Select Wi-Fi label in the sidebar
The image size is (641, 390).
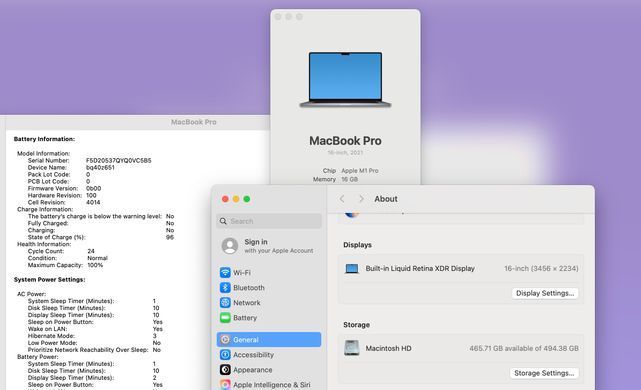point(242,273)
